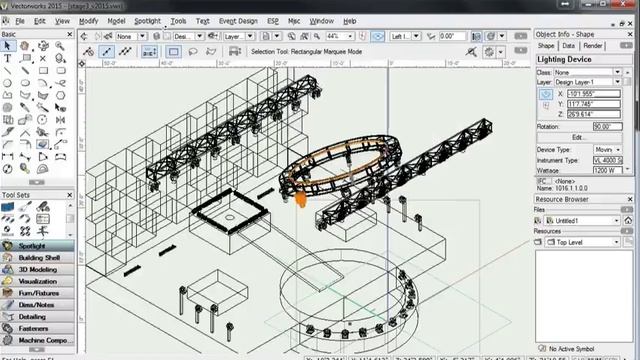Open the Building Shell tool set
The image size is (640, 360).
click(x=38, y=258)
